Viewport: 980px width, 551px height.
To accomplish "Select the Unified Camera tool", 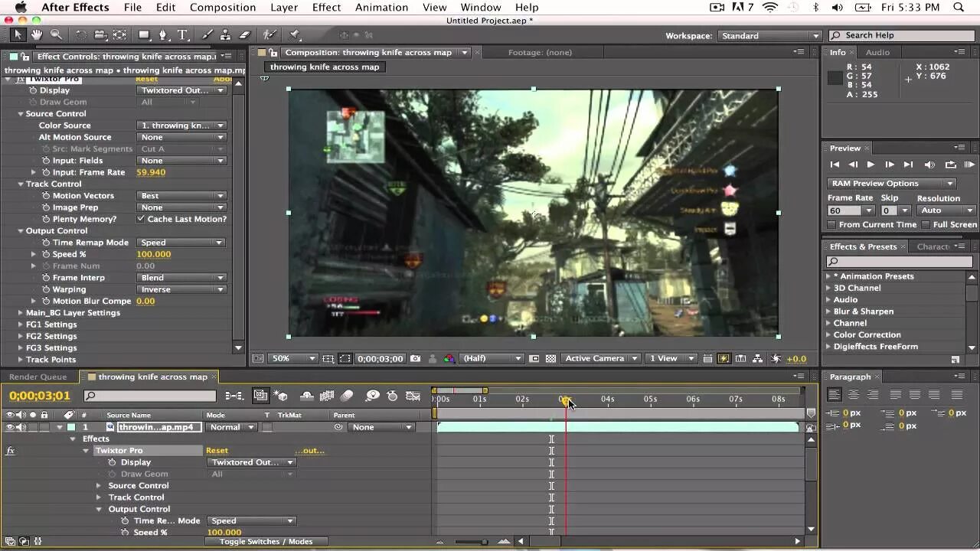I will 100,35.
